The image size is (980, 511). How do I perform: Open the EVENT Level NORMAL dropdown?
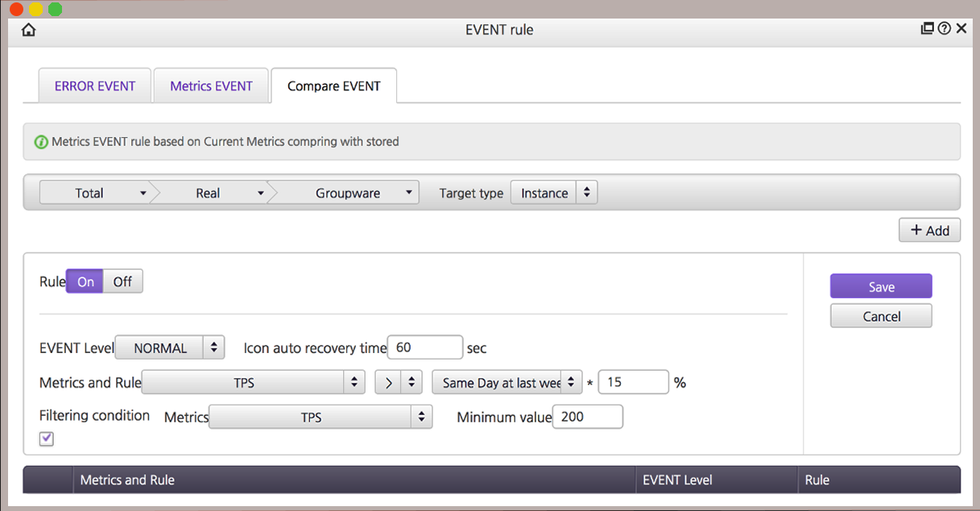click(x=170, y=348)
